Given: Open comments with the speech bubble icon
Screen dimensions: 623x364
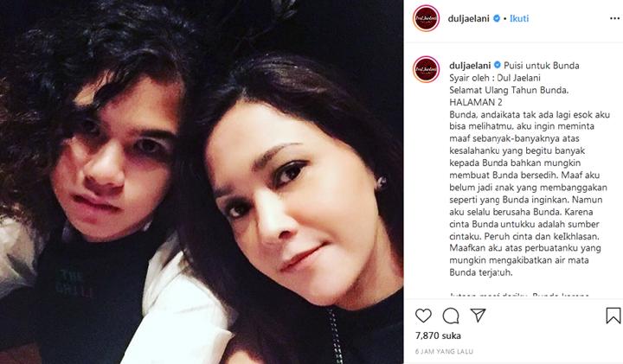Looking at the screenshot, I should point(451,316).
